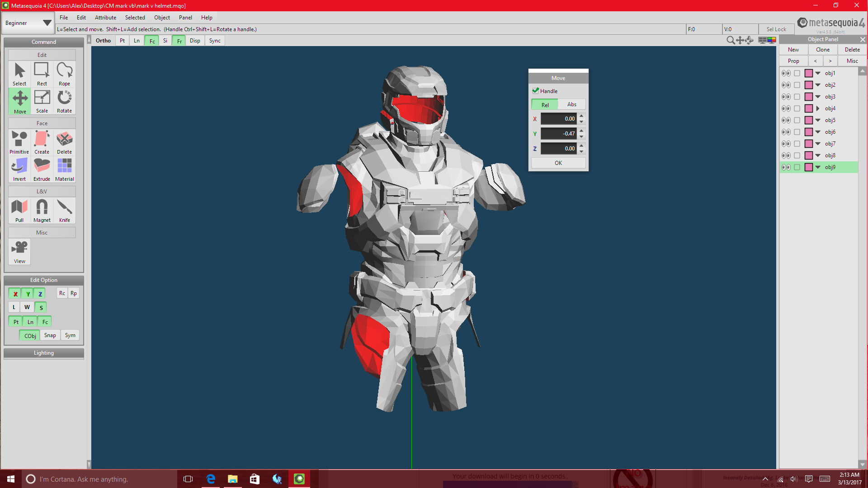Collapse the obj5 tree arrow
This screenshot has width=868, height=488.
[818, 120]
